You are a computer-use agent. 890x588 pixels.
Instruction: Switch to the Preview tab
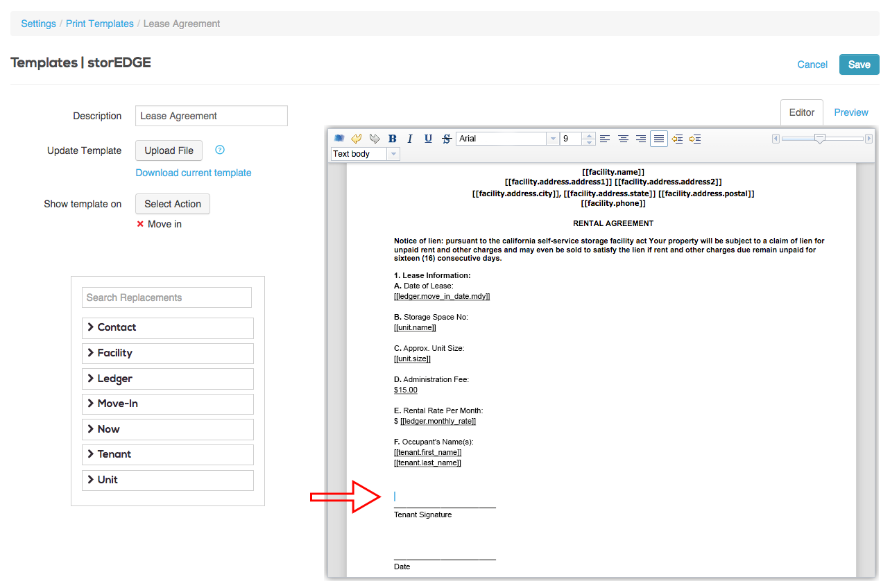[x=851, y=112]
